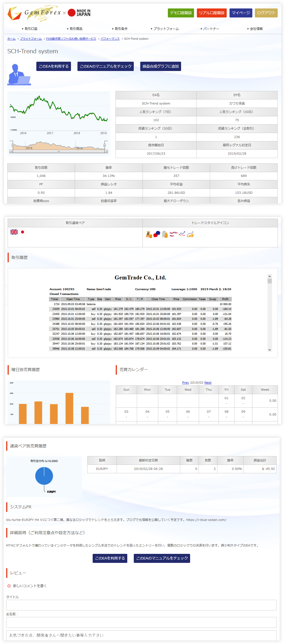This screenshot has width=285, height=644.
Task: Click the タイトル review input field
Action: click(141, 605)
